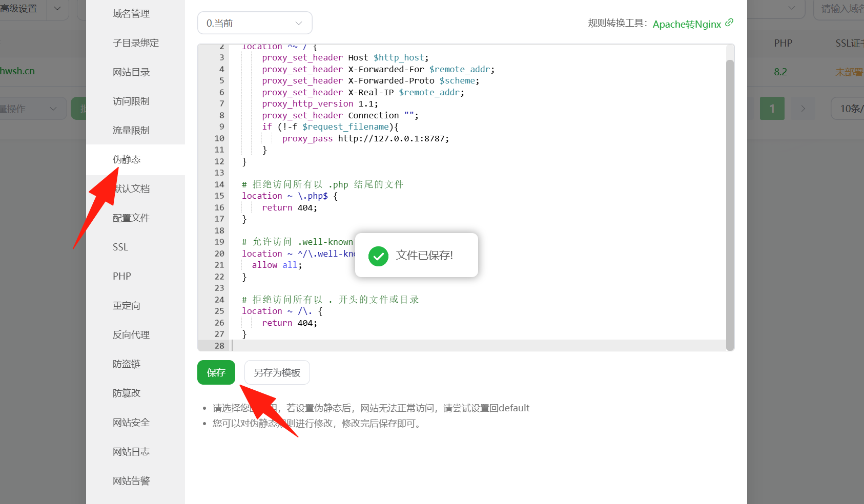Click the external link icon beside Apache转Nginx
Viewport: 864px width, 504px height.
coord(729,23)
